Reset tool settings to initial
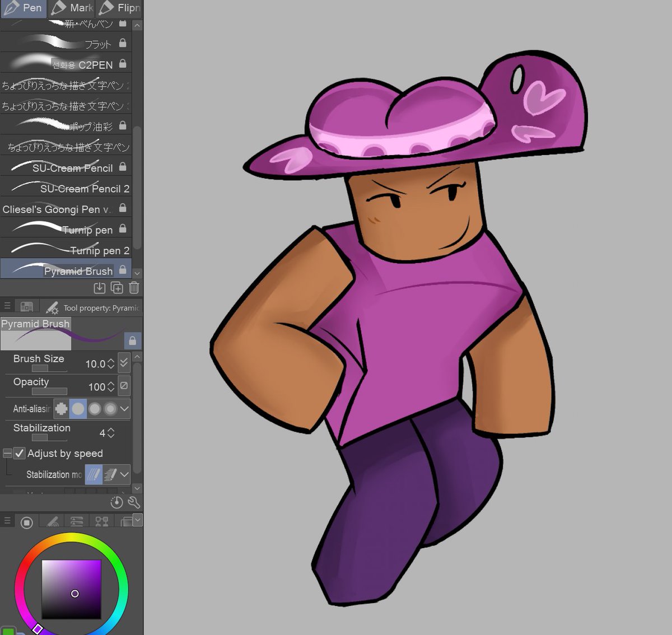672x635 pixels. [116, 502]
